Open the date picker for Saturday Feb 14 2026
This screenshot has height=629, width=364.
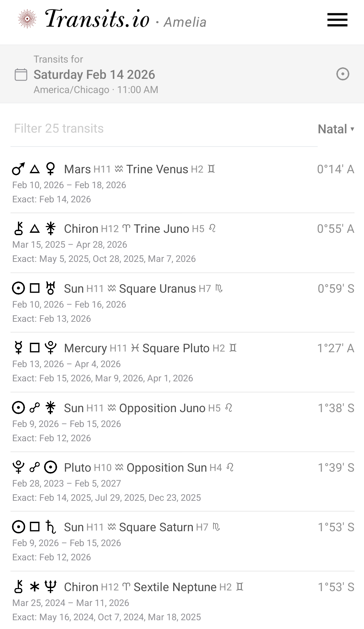(94, 74)
